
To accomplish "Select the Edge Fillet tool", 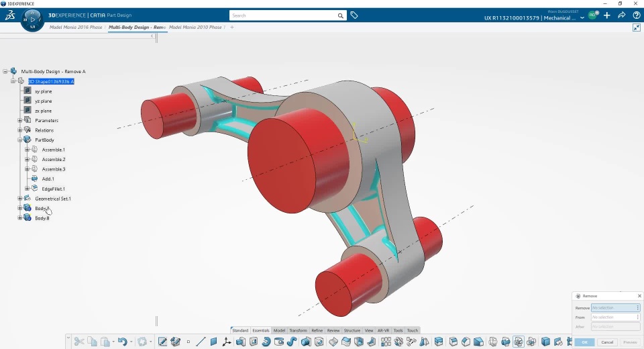I will 453,342.
